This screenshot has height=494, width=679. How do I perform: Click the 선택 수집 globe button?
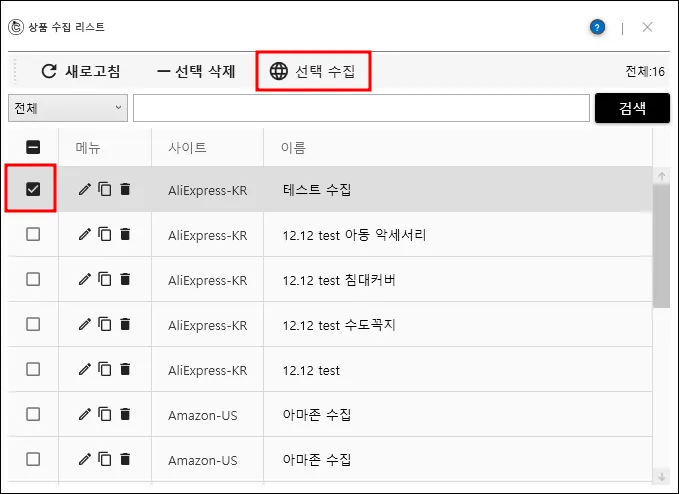313,71
